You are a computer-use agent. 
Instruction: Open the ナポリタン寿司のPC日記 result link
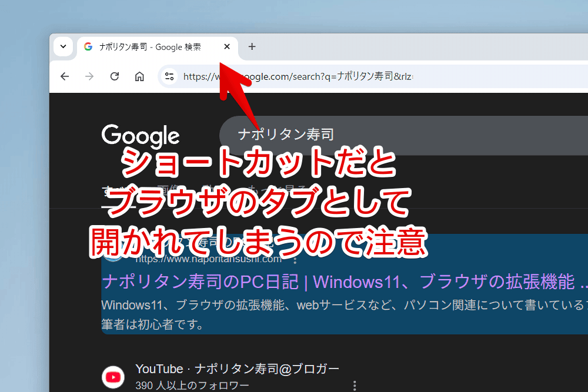[x=344, y=282]
